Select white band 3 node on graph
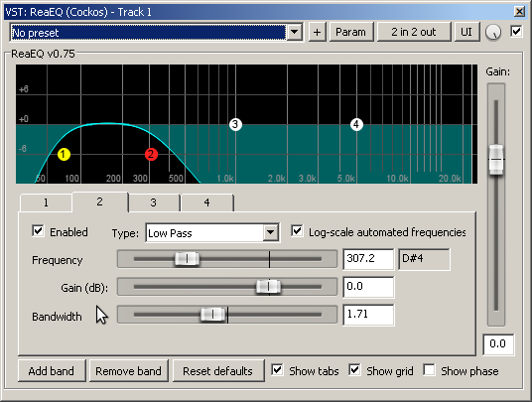The height and width of the screenshot is (402, 532). click(235, 124)
